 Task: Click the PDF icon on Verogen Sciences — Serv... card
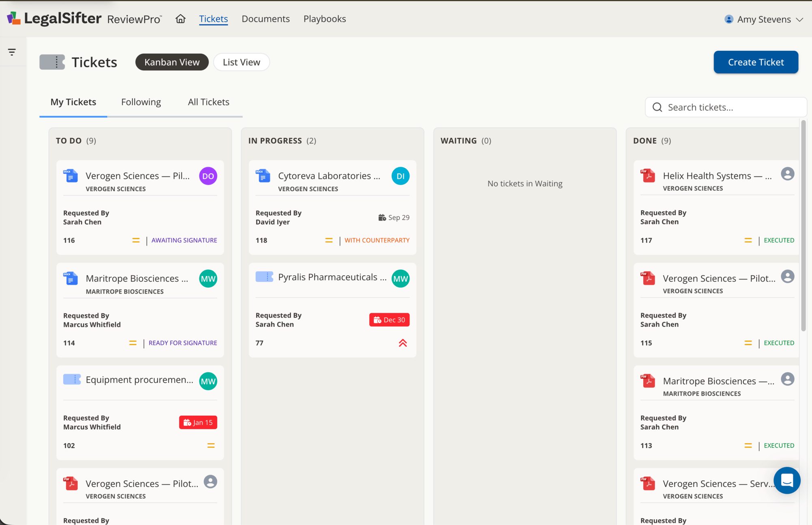pos(648,484)
